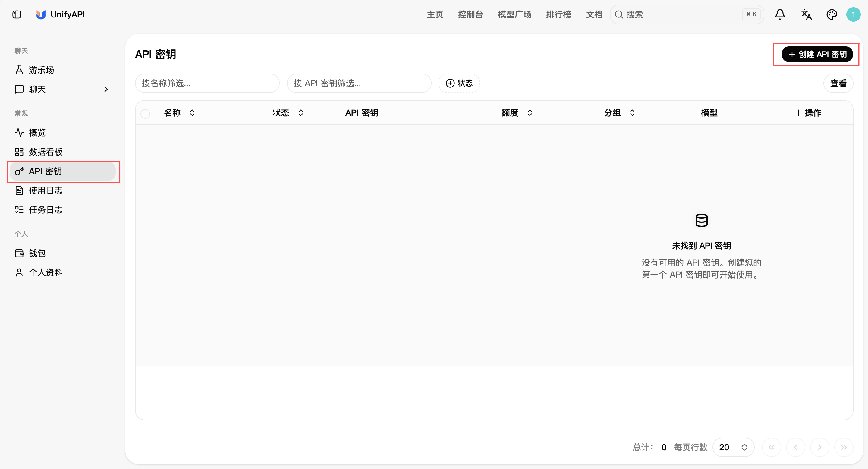
Task: Toggle the select-all checkbox in table header
Action: click(145, 114)
